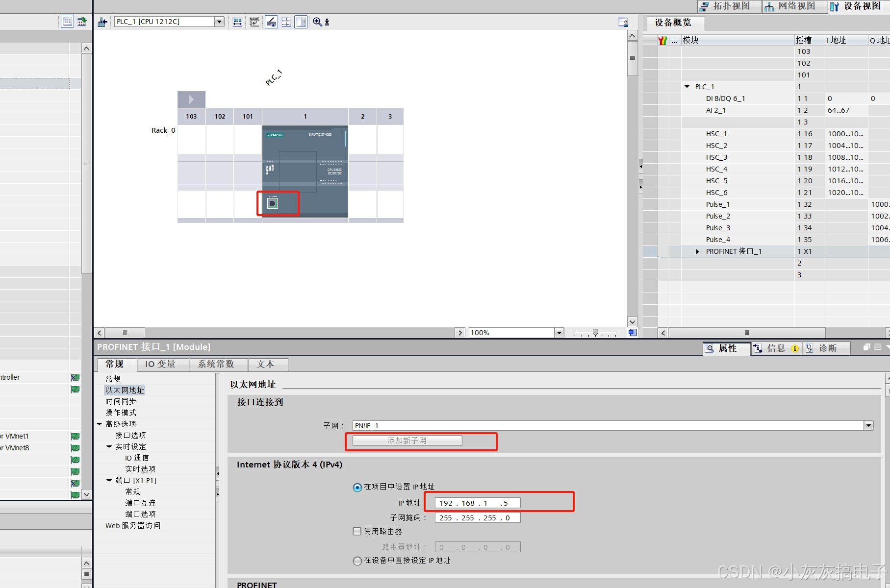Click the small download arrow beside magnifier
The image size is (890, 588).
[x=327, y=22]
